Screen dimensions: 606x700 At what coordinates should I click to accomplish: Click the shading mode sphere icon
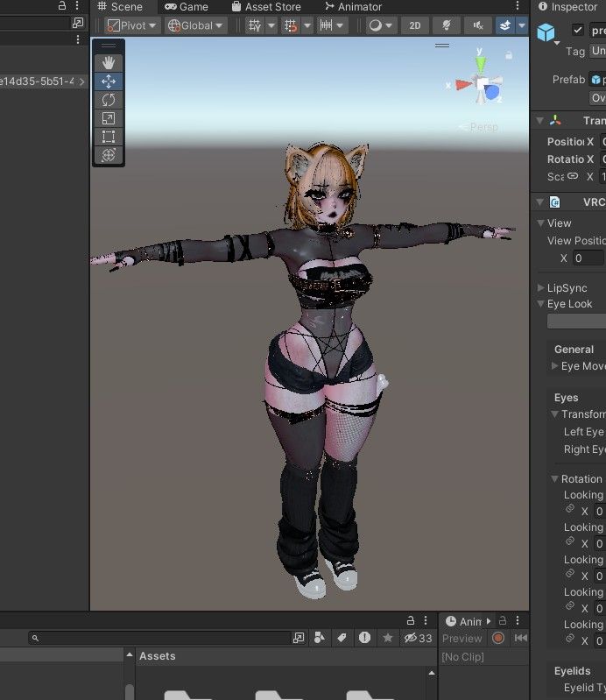376,25
